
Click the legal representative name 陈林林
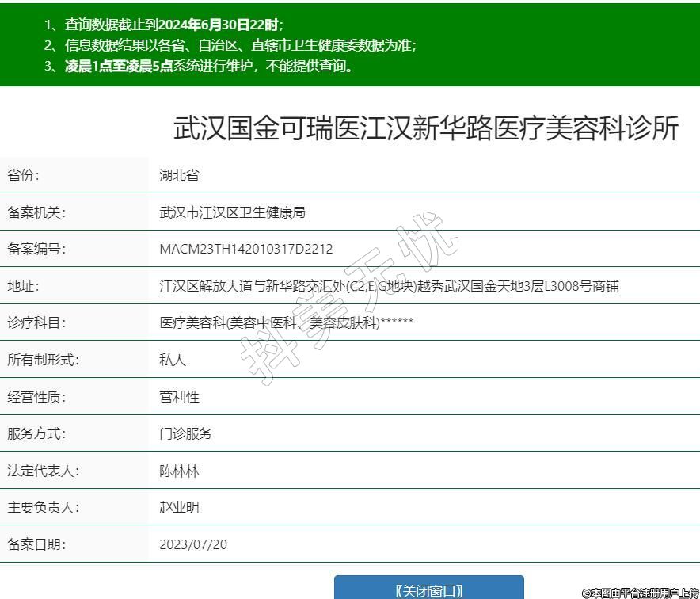coord(179,471)
